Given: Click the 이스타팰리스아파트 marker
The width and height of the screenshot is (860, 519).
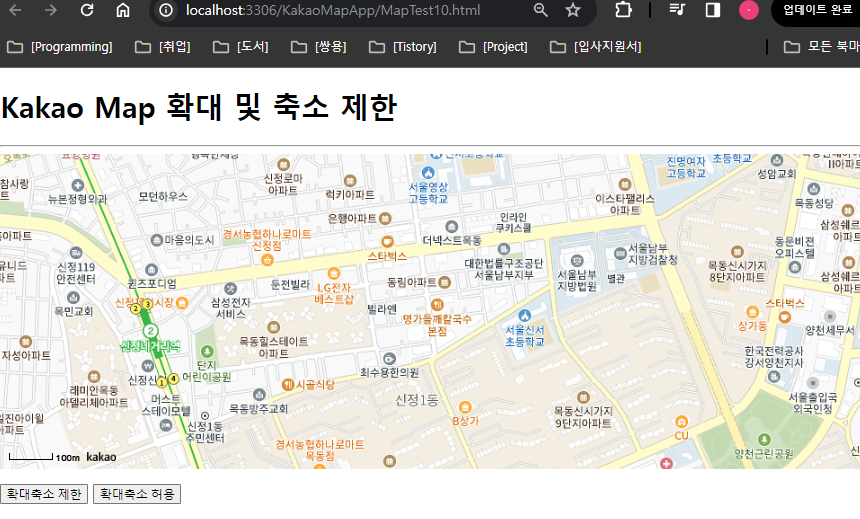Looking at the screenshot, I should pyautogui.click(x=625, y=184).
